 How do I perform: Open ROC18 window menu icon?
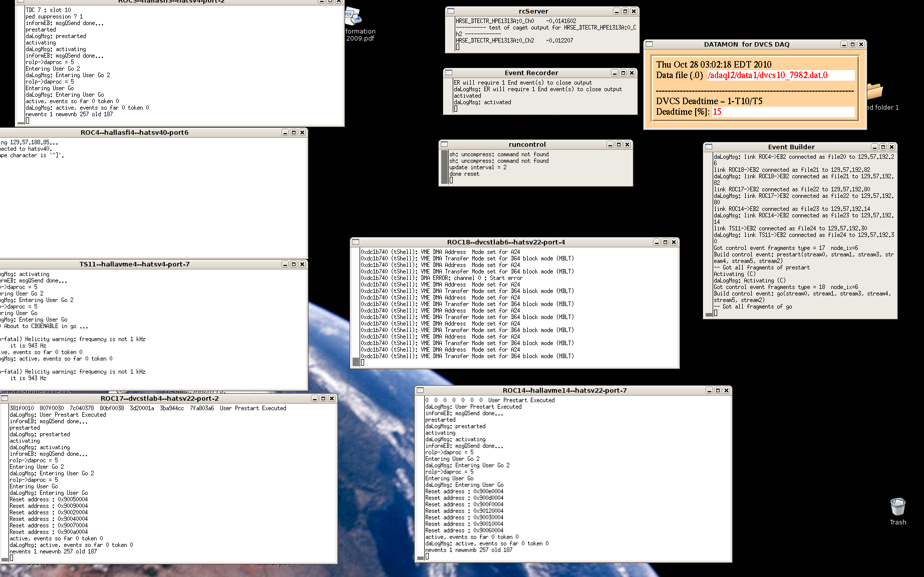click(356, 242)
